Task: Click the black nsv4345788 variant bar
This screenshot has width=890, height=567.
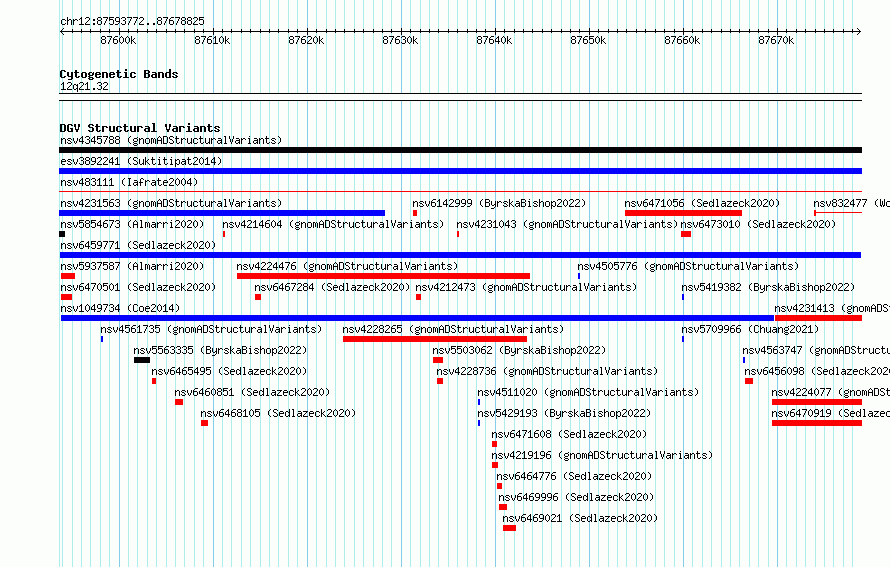Action: coord(460,150)
